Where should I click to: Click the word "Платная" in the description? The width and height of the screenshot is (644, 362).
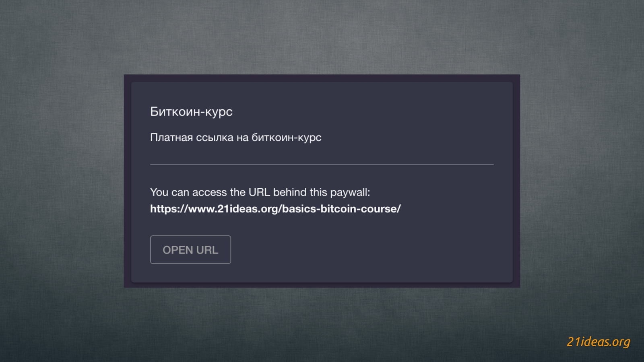pos(171,138)
